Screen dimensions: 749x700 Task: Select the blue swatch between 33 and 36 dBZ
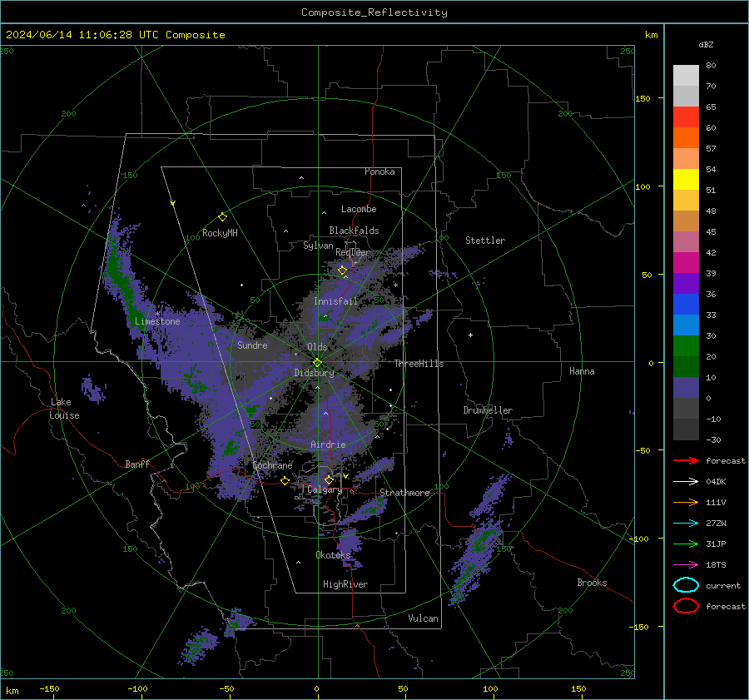click(x=686, y=305)
